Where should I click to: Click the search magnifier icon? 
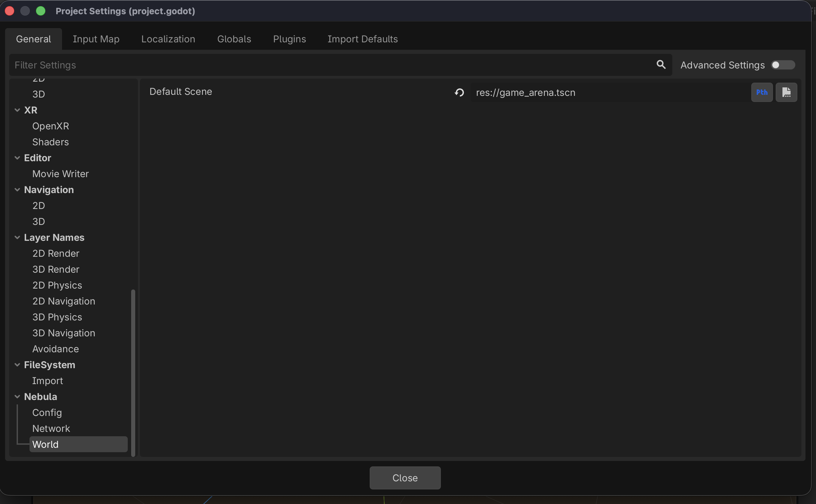click(x=661, y=65)
